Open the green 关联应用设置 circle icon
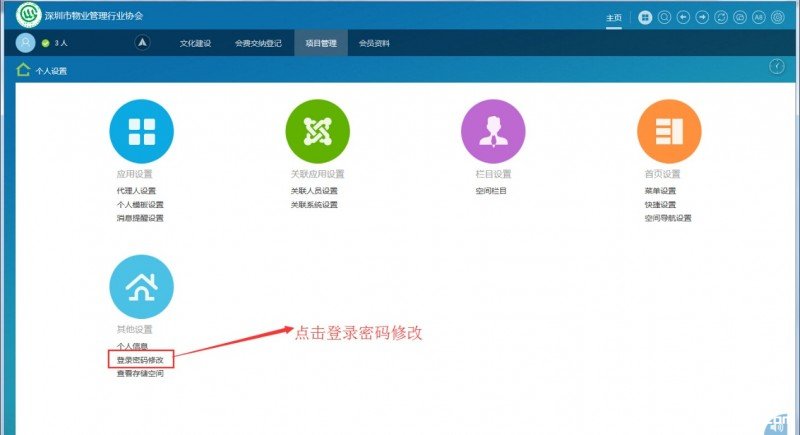 click(x=317, y=131)
